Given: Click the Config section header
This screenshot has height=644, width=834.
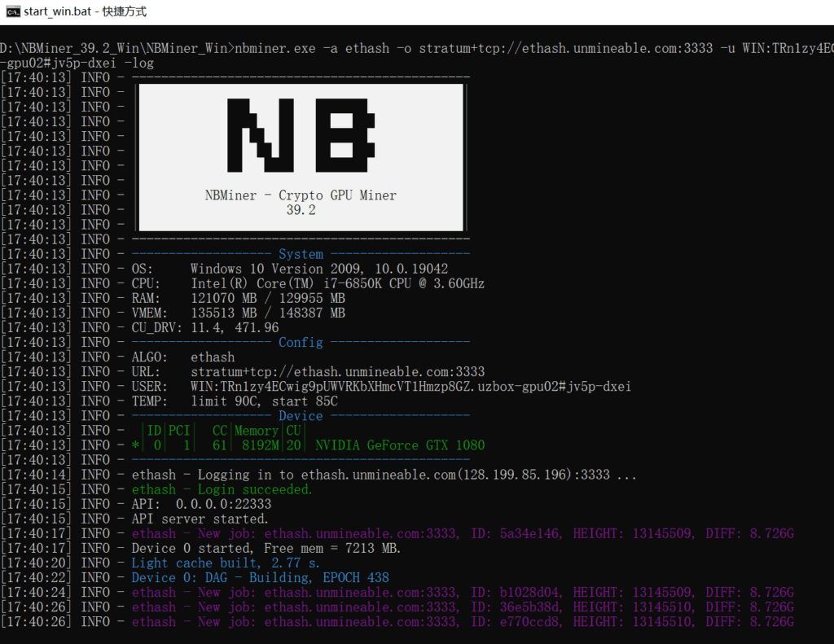Looking at the screenshot, I should click(x=301, y=342).
